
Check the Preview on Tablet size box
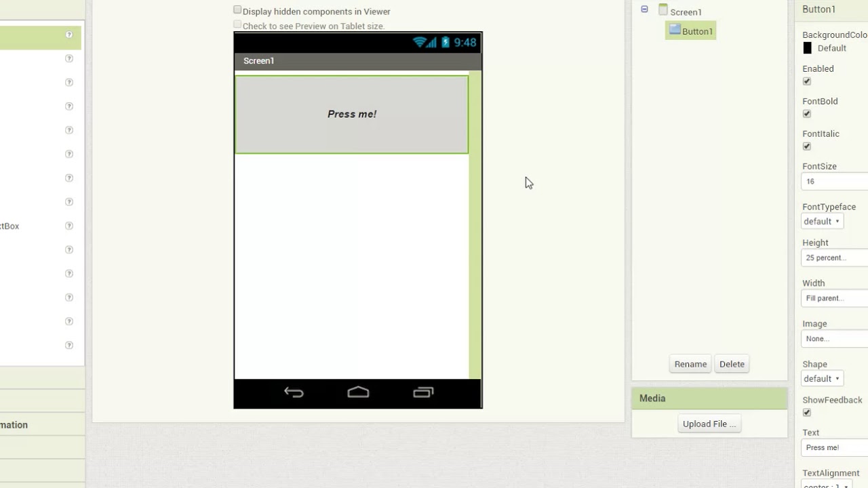point(237,24)
